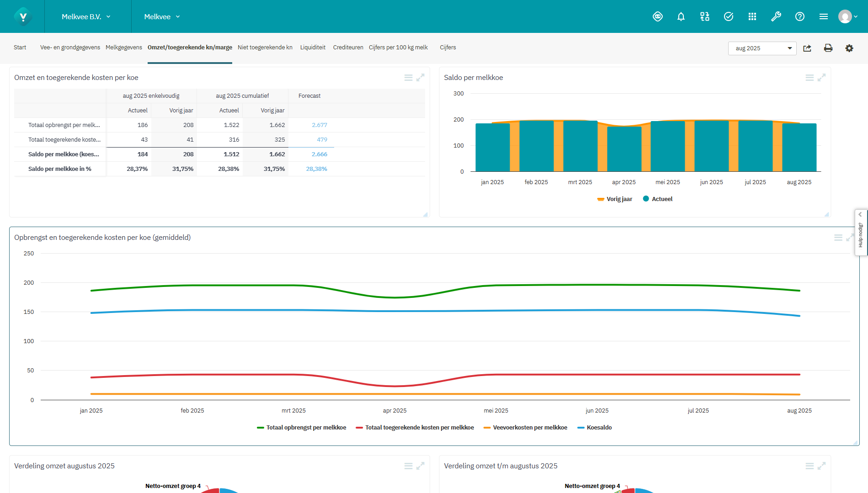
Task: Open the help question mark icon
Action: coord(799,17)
